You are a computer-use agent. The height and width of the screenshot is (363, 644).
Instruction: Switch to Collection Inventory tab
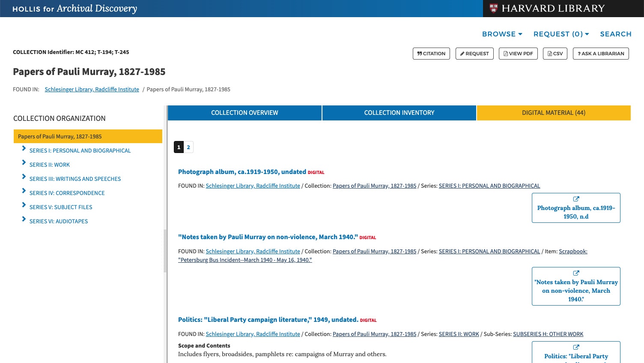399,113
